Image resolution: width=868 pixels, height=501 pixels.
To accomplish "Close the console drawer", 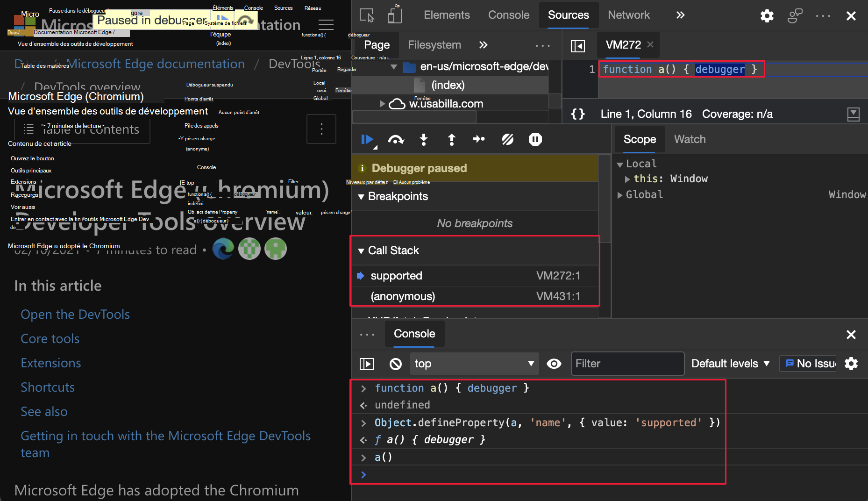I will pos(851,335).
